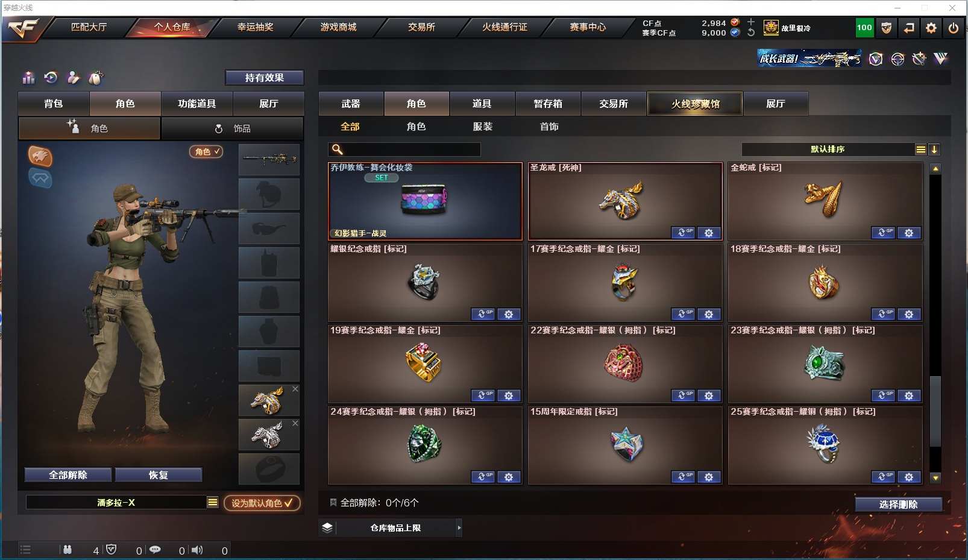Click the shield icon next to 100

[x=887, y=28]
